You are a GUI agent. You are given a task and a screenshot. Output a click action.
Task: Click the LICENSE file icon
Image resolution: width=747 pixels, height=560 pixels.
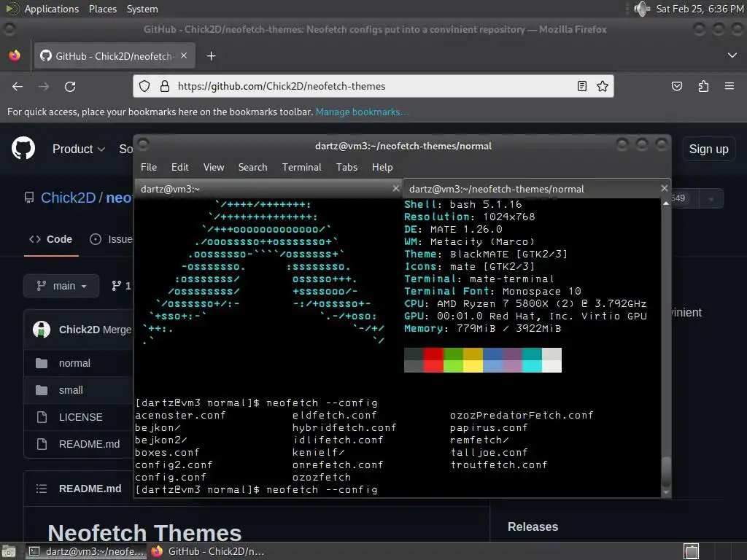click(42, 417)
